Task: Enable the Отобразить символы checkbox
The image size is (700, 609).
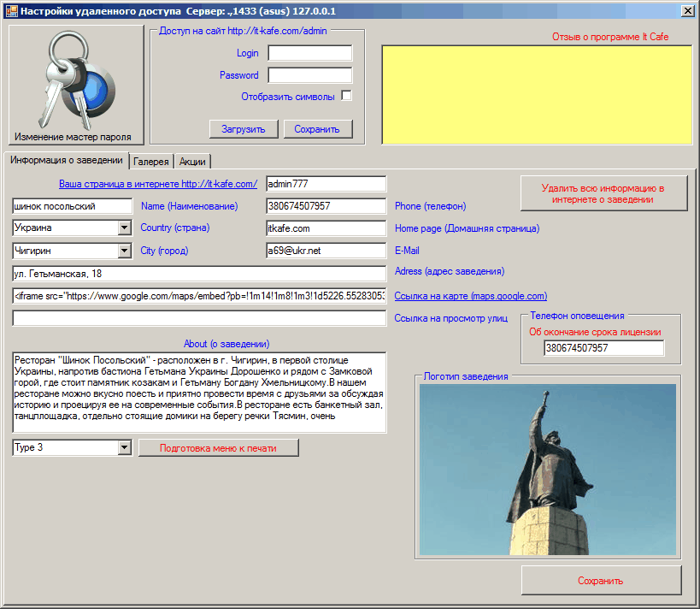Action: point(346,96)
